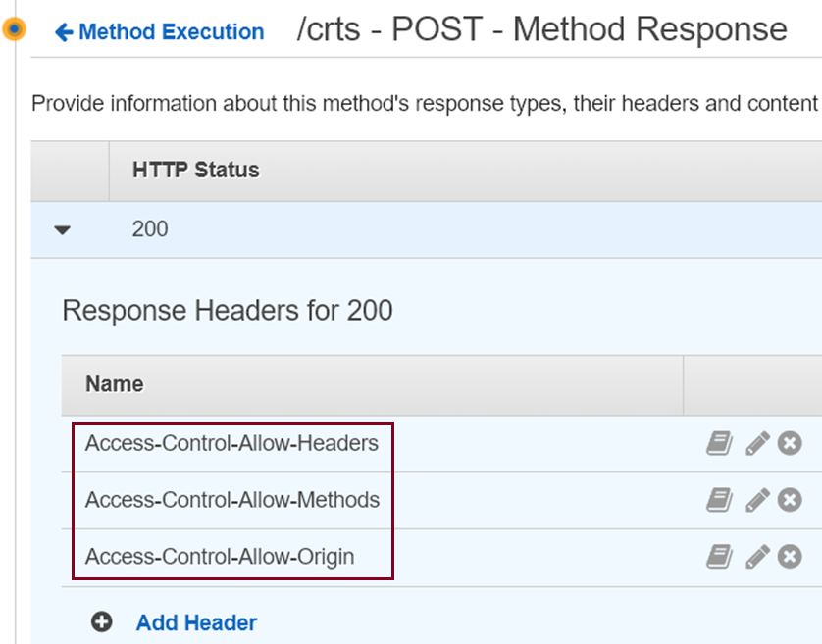822x644 pixels.
Task: Open documentation for Access-Control-Allow-Headers
Action: coord(719,443)
